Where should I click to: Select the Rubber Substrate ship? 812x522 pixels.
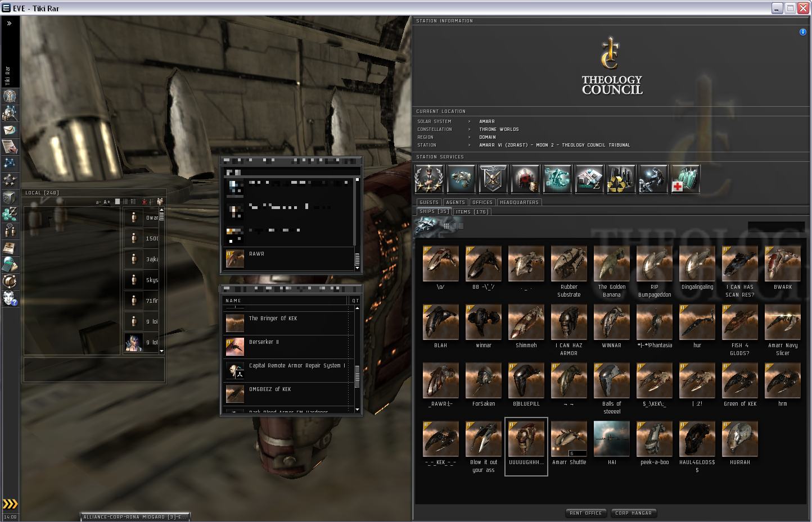(569, 271)
